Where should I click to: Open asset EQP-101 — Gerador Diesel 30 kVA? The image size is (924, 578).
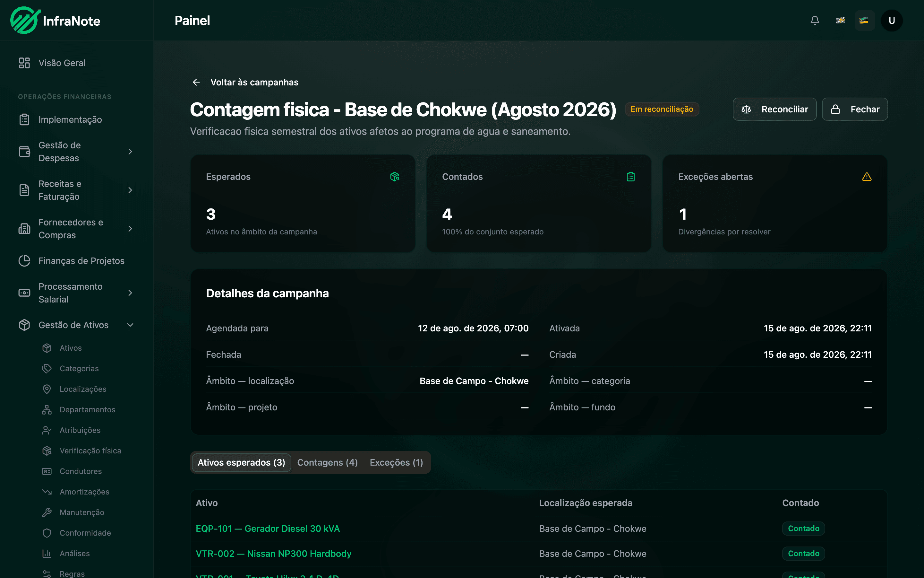268,529
